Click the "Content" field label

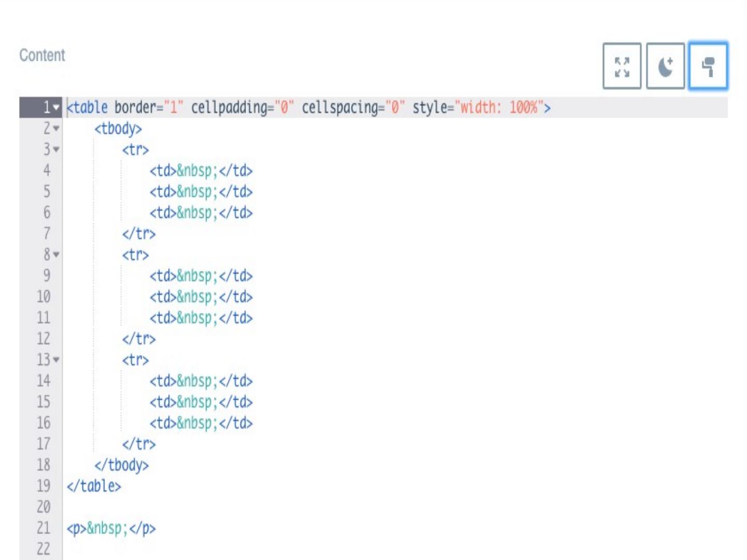(42, 55)
